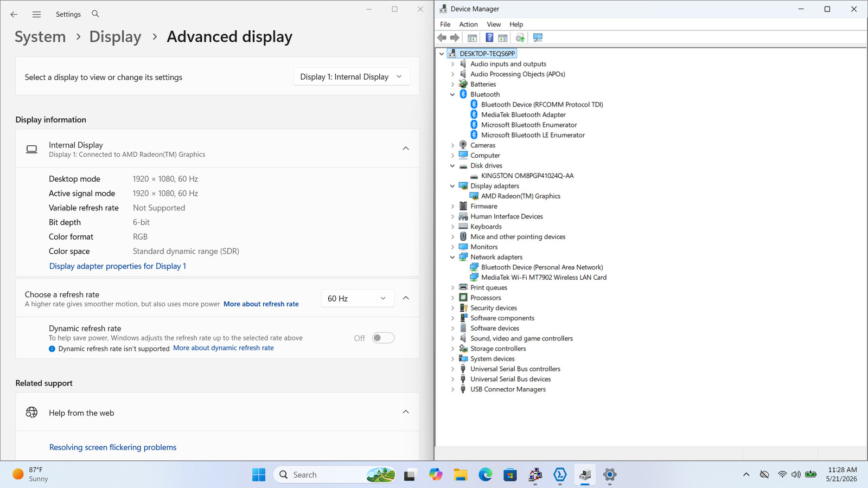Select DESKTOP-TEQS6PP root node
This screenshot has height=488, width=868.
pyautogui.click(x=487, y=54)
